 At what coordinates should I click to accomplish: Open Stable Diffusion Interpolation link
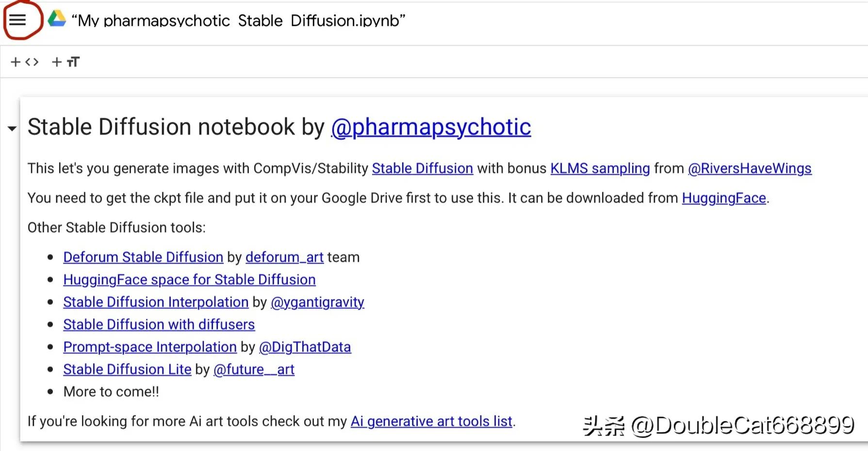coord(156,302)
